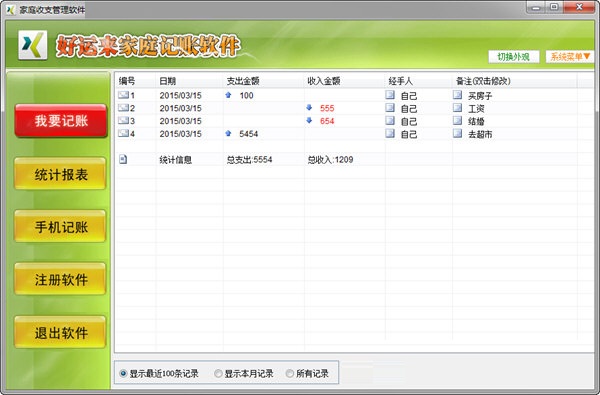The width and height of the screenshot is (600, 395).
Task: Select the income amount 654 cell
Action: (x=327, y=121)
